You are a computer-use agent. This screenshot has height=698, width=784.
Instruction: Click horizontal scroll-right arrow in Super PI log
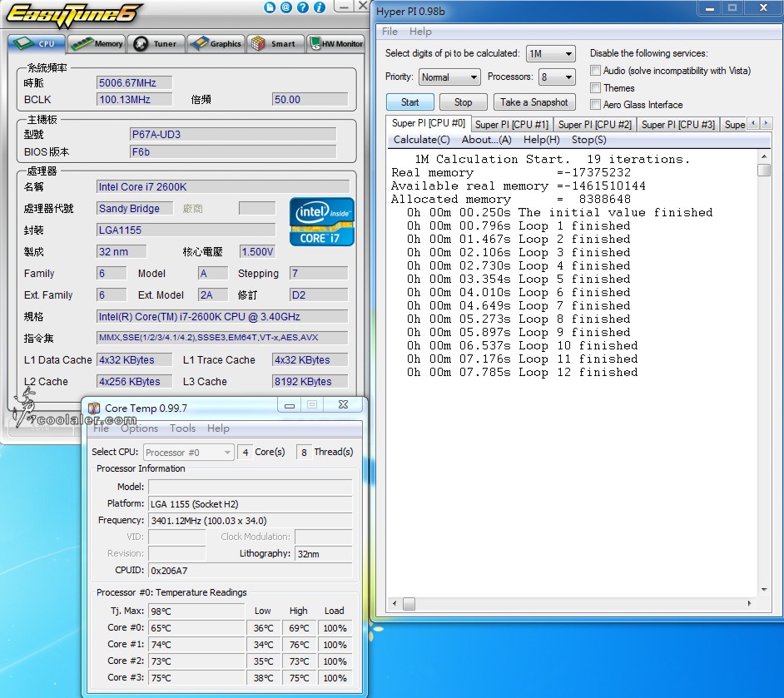coord(749,603)
